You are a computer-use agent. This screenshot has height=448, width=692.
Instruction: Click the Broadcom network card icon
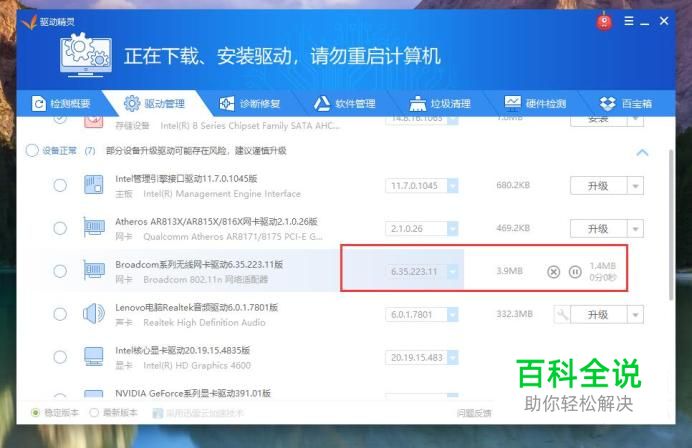click(x=94, y=271)
